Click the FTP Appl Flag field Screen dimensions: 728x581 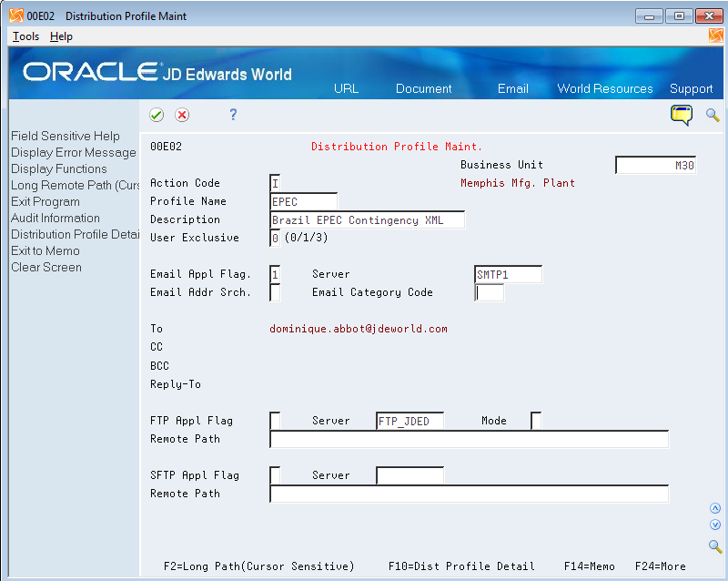click(x=275, y=421)
